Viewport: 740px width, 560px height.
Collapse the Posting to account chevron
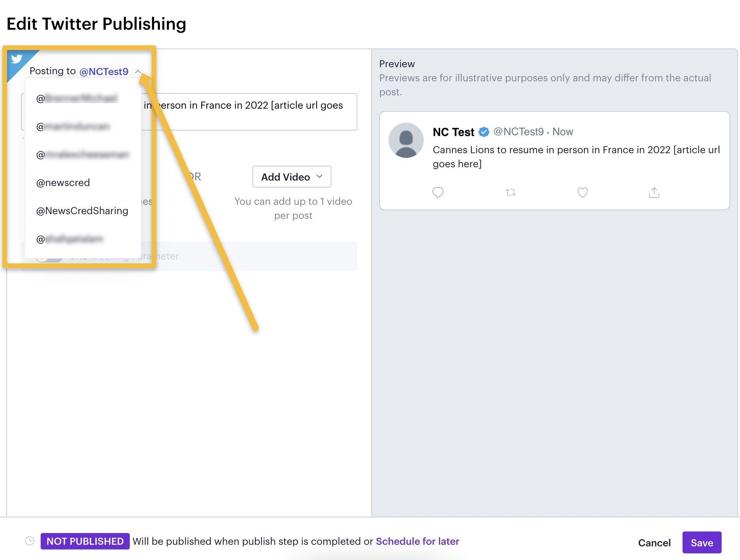point(138,72)
